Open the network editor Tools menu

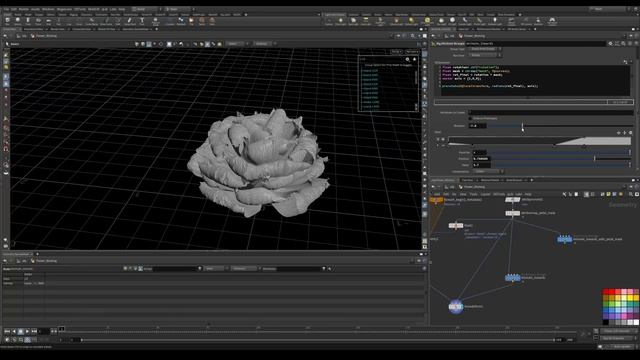[473, 194]
